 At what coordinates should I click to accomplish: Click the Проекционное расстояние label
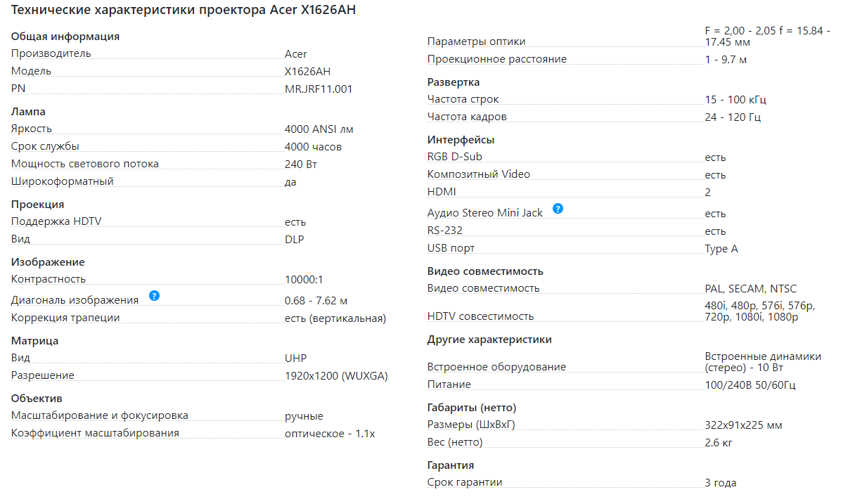coord(496,59)
